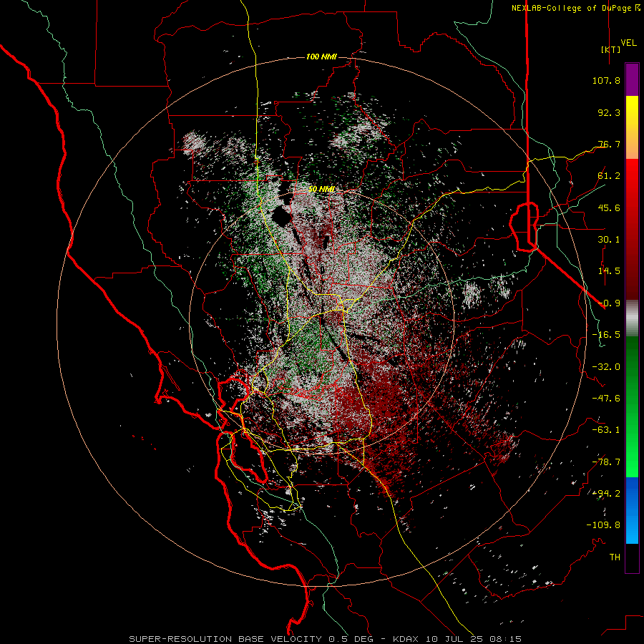This screenshot has height=644, width=644.
Task: Click the 76.7 legend value
Action: [x=609, y=144]
